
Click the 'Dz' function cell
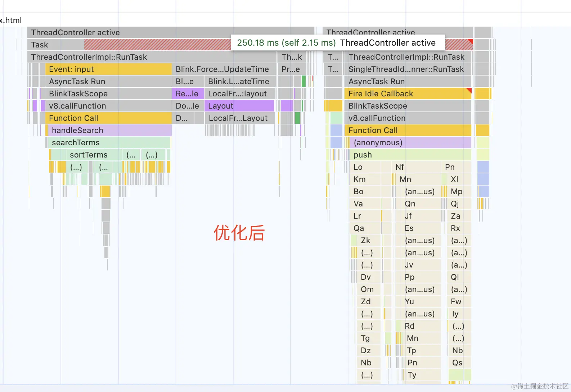pos(369,350)
